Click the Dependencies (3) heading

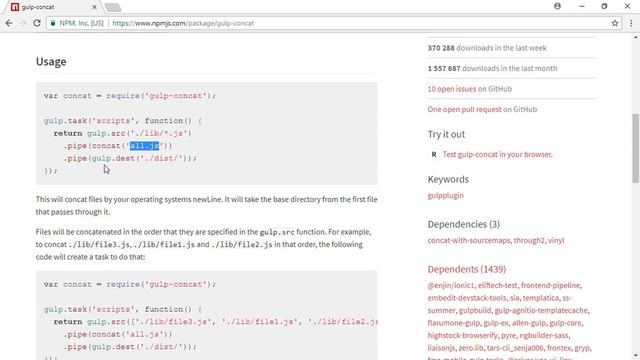(463, 224)
